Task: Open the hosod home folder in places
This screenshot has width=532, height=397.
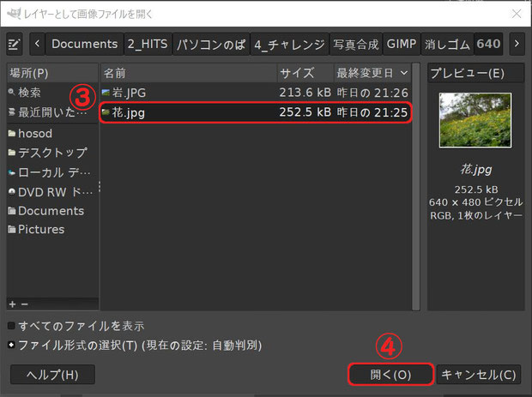Action: (52, 134)
